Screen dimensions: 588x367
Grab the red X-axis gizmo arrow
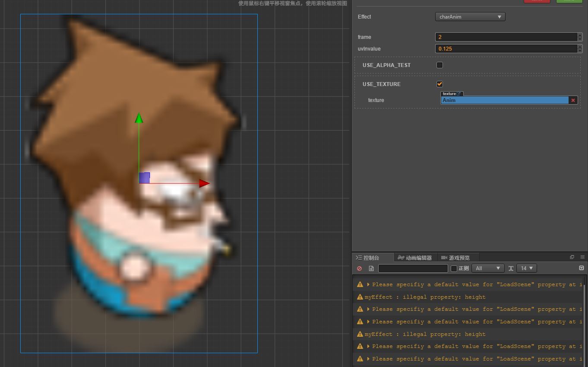click(x=205, y=183)
